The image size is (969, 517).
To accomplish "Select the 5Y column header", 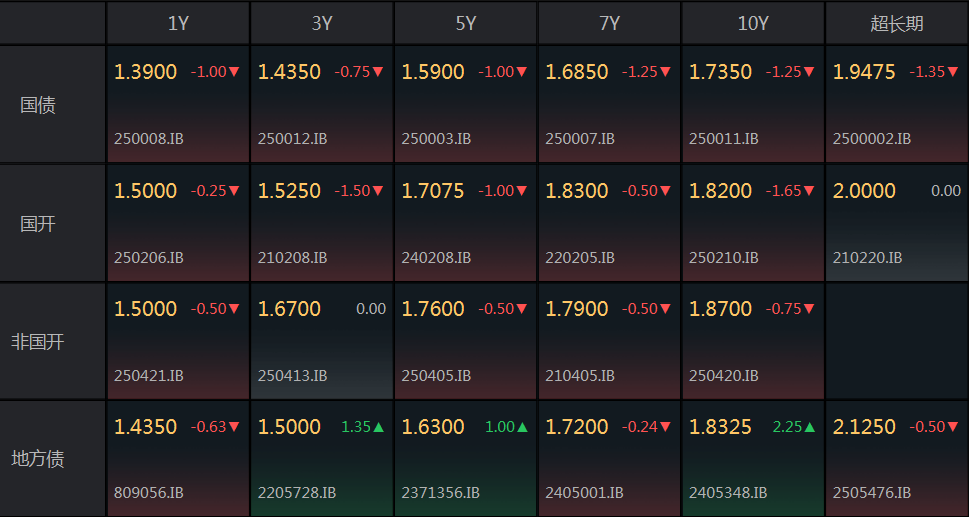I will click(x=466, y=23).
